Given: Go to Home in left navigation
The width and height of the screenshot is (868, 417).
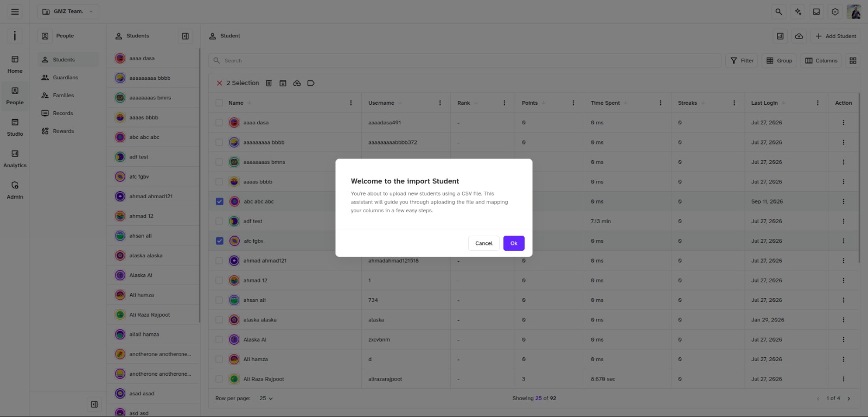Looking at the screenshot, I should (x=15, y=65).
